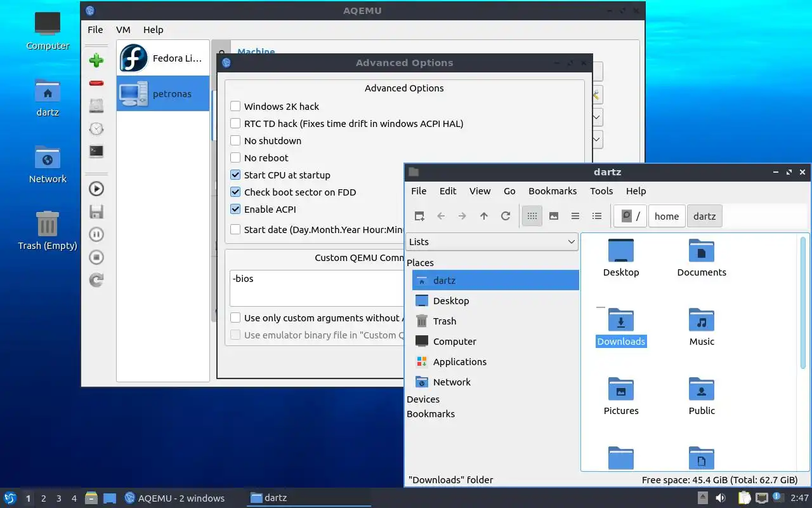This screenshot has height=508, width=812.
Task: Click the hard disk icon in AQEMU sidebar
Action: click(96, 106)
